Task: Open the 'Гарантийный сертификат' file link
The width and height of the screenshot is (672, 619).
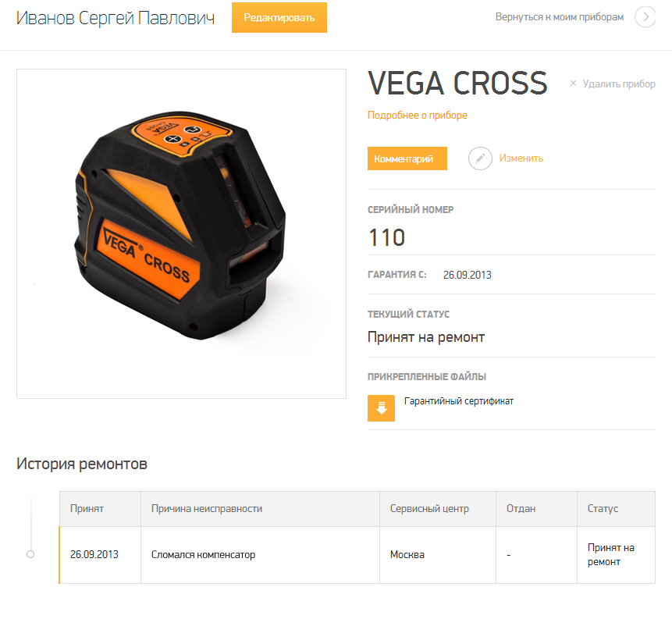Action: (x=459, y=401)
